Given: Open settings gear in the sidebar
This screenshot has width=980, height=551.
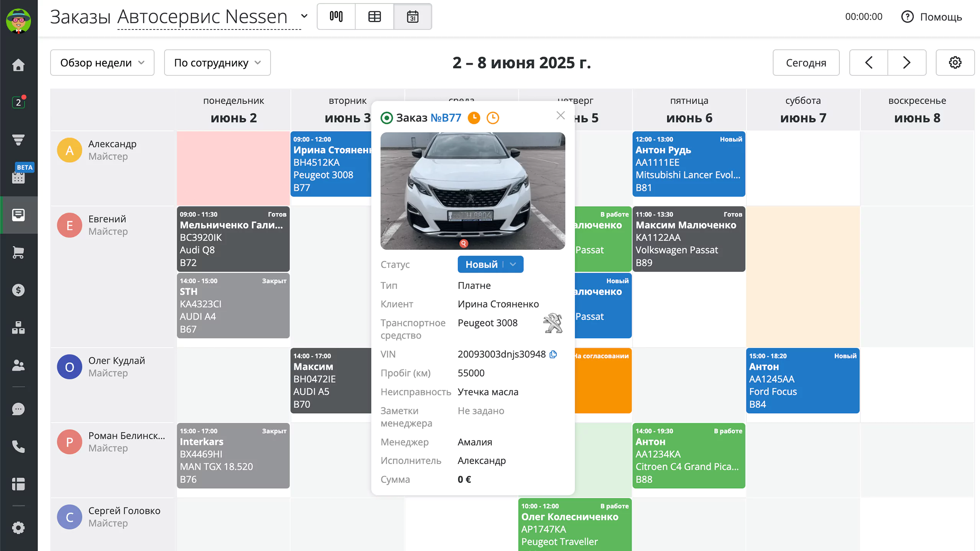Looking at the screenshot, I should pos(18,528).
